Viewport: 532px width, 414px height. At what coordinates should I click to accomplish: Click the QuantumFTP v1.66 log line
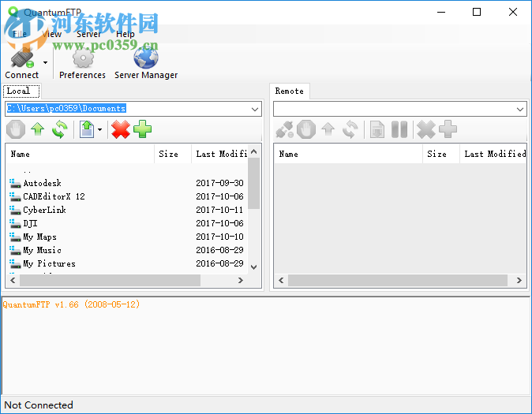(x=71, y=304)
